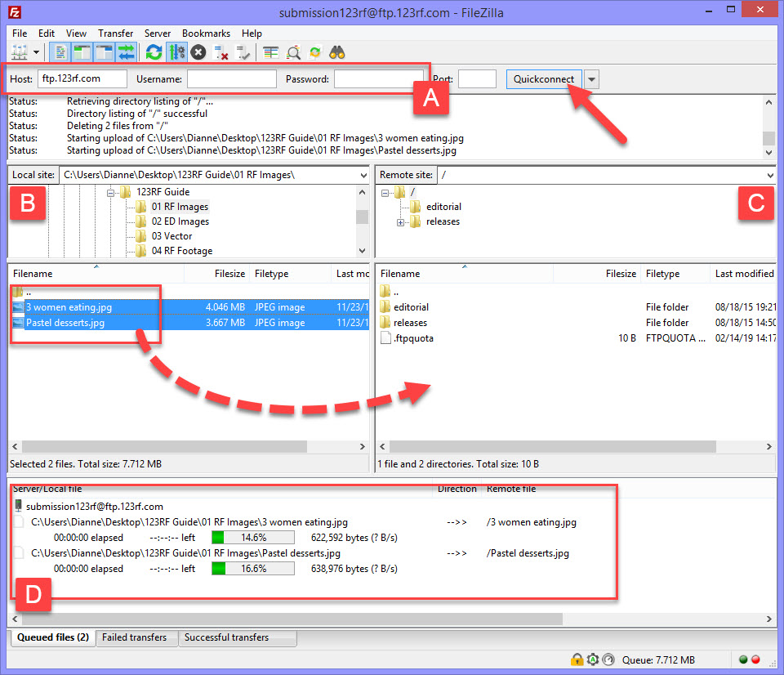
Task: Click down arrow of message log scrollbar
Action: 769,153
